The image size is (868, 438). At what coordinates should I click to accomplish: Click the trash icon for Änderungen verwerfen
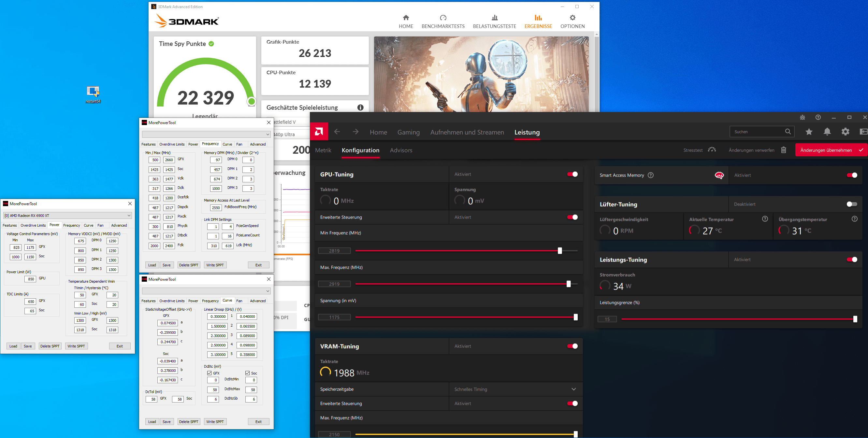point(783,150)
